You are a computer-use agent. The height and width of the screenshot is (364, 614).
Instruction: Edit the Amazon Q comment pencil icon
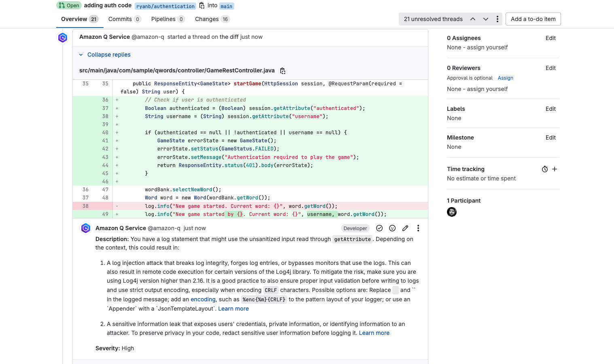pos(405,228)
